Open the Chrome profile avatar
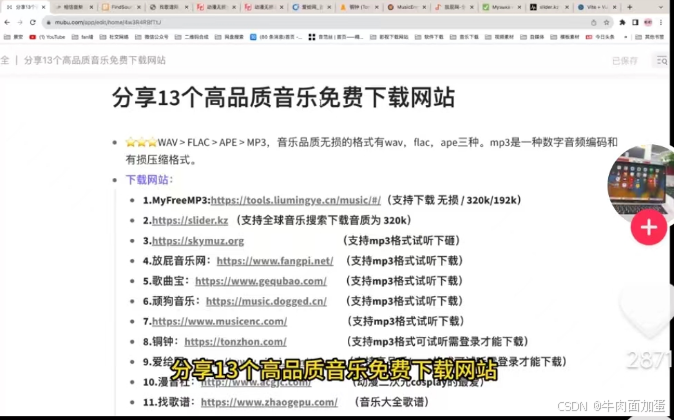 point(648,22)
